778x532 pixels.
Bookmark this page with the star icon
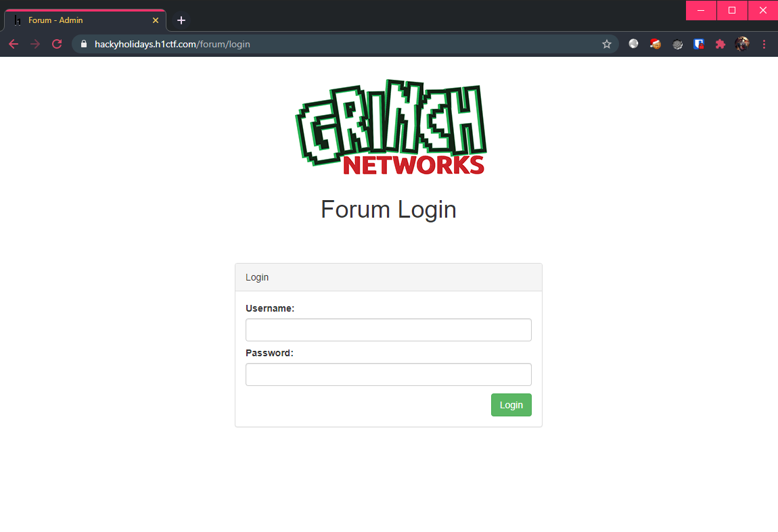tap(606, 44)
